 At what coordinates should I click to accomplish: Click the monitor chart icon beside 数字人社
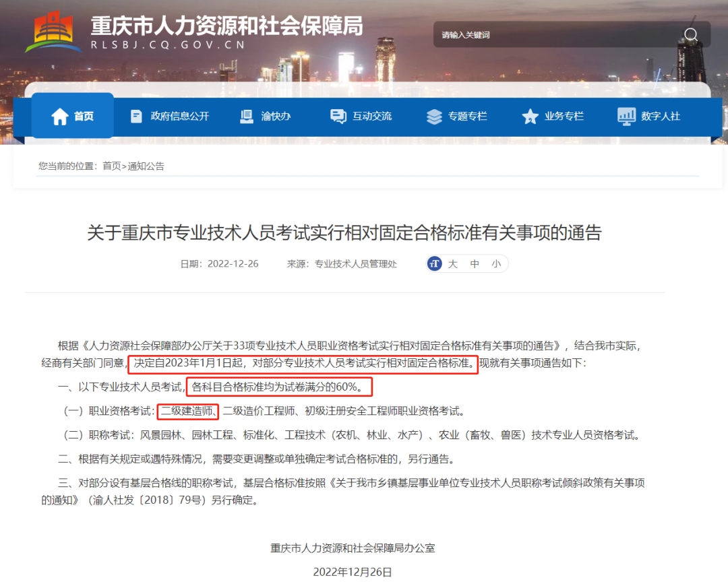coord(626,116)
